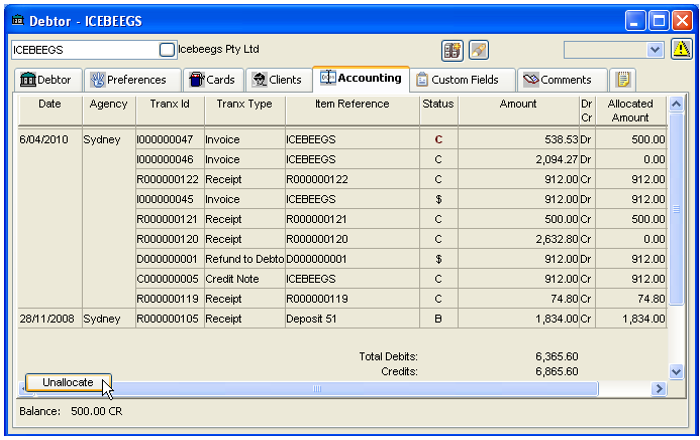Switch to the Debtor tab

(x=48, y=80)
